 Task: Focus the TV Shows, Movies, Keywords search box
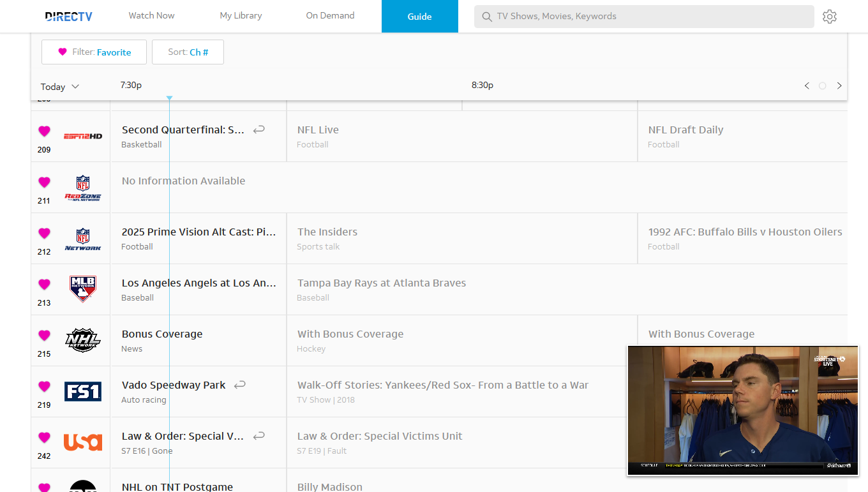(x=644, y=17)
